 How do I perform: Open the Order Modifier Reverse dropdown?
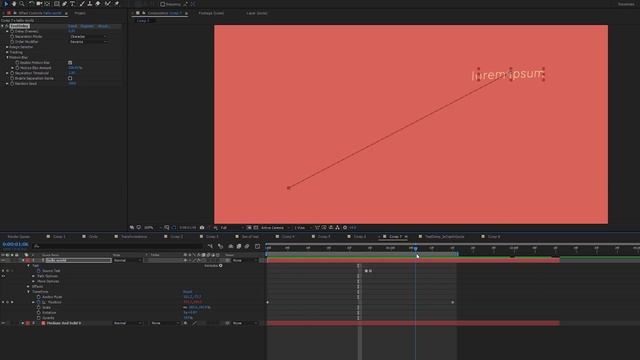(x=88, y=42)
